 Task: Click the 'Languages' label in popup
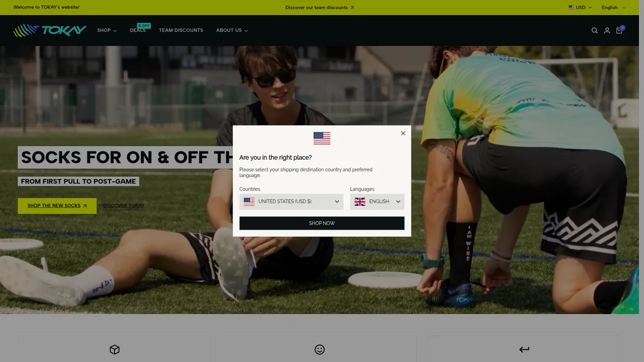[x=362, y=189]
